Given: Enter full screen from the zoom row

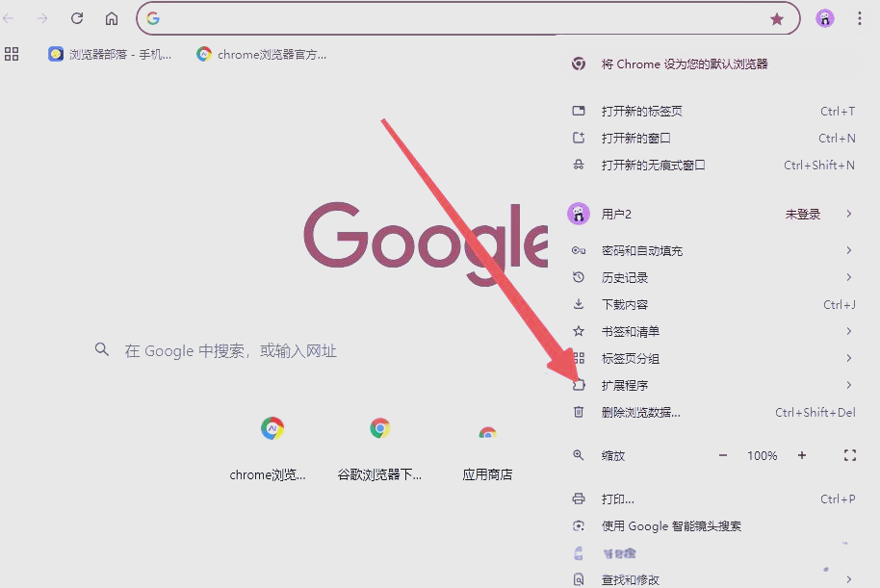Looking at the screenshot, I should 850,455.
